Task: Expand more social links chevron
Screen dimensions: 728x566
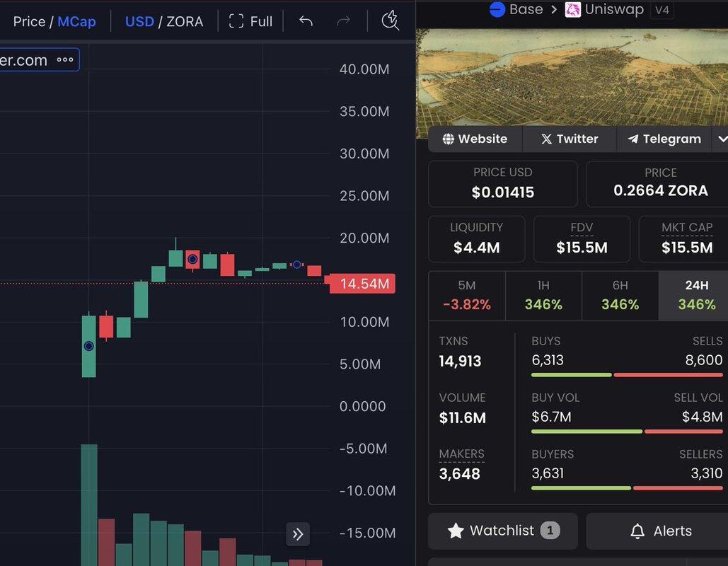Action: tap(722, 139)
